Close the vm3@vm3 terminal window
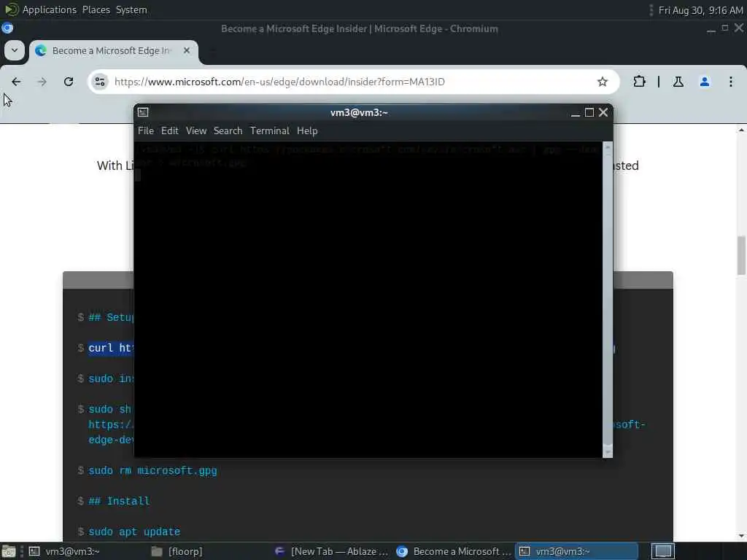Screen dimensions: 747x560 point(603,112)
